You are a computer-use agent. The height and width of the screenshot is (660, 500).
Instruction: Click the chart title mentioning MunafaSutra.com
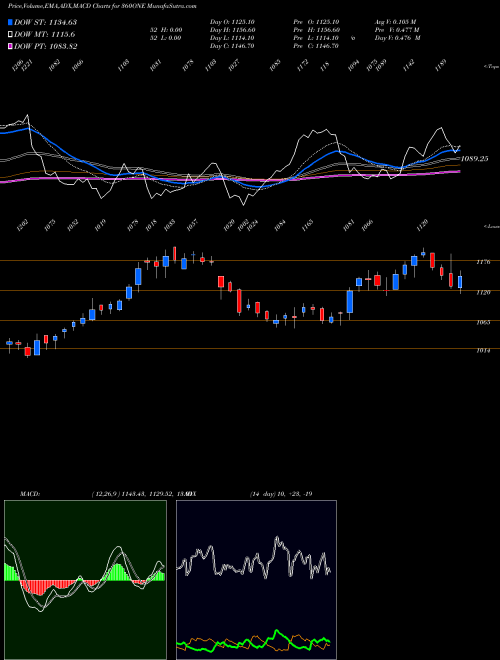click(102, 7)
